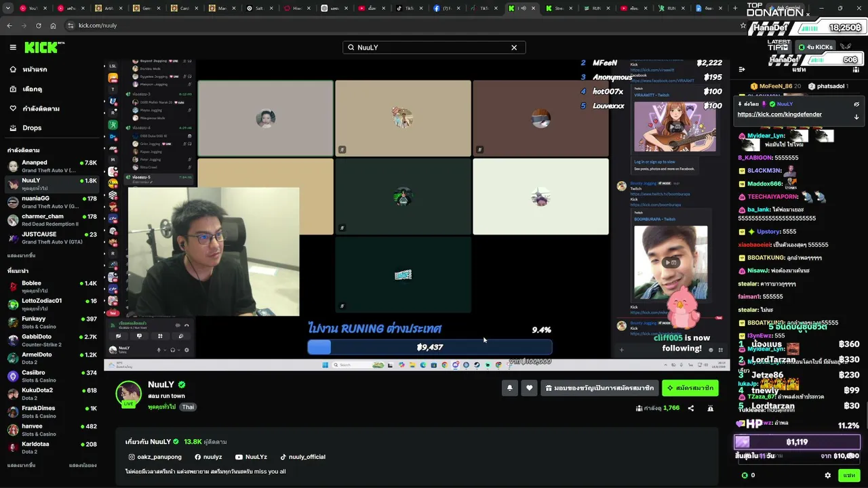Share the NuuLY stream
The width and height of the screenshot is (868, 488).
pyautogui.click(x=691, y=408)
